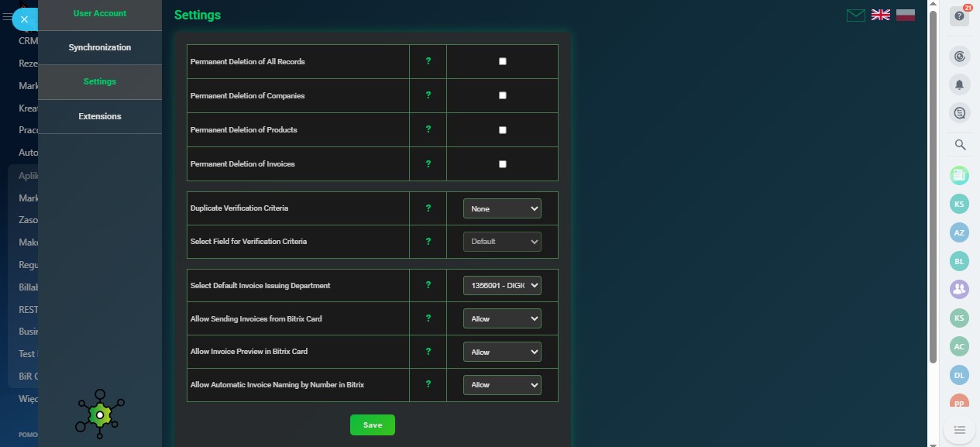Image resolution: width=980 pixels, height=447 pixels.
Task: Open Allow Invoice Preview in Bitrix Card dropdown
Action: tap(501, 352)
